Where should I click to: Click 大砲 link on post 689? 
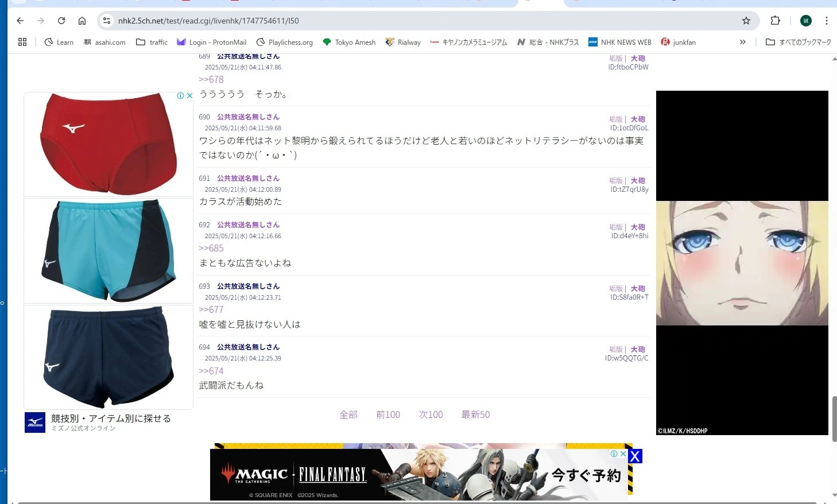click(x=638, y=59)
